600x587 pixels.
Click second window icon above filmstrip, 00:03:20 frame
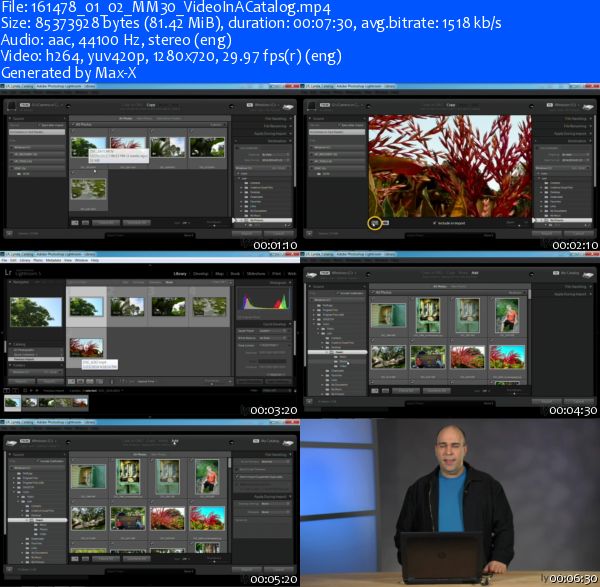15,390
